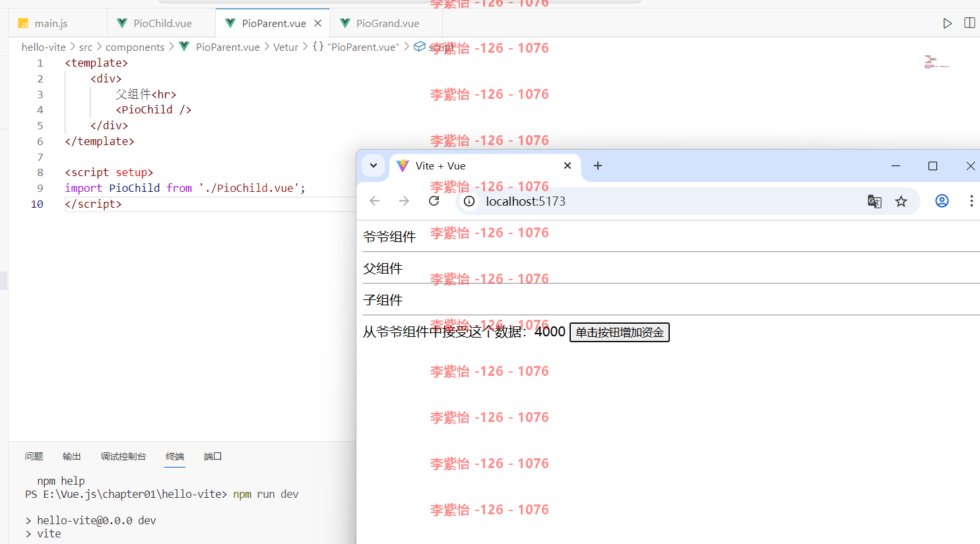
Task: Click the components breadcrumb segment
Action: click(x=135, y=47)
